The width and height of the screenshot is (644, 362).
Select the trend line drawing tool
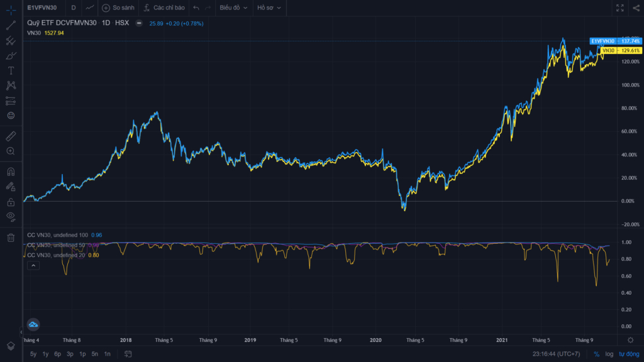11,25
